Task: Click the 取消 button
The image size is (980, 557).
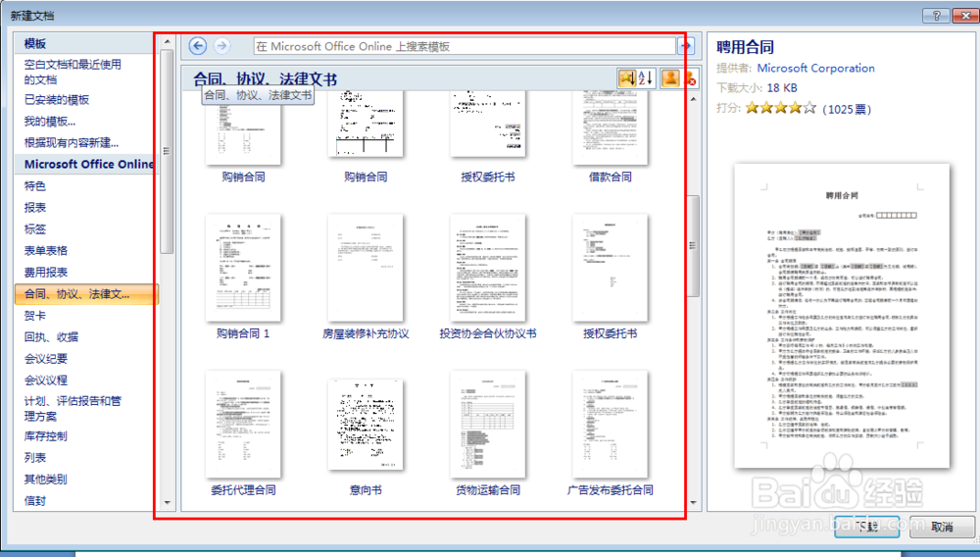Action: pyautogui.click(x=942, y=527)
